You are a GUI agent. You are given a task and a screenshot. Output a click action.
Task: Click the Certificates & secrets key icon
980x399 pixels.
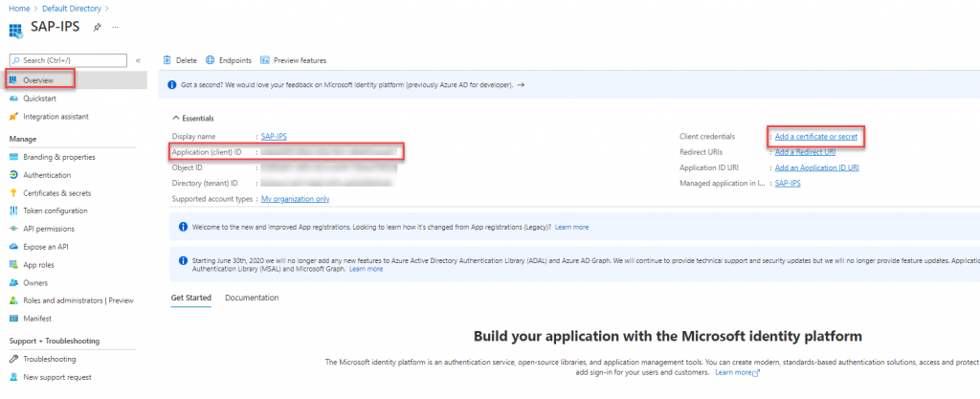[x=13, y=193]
